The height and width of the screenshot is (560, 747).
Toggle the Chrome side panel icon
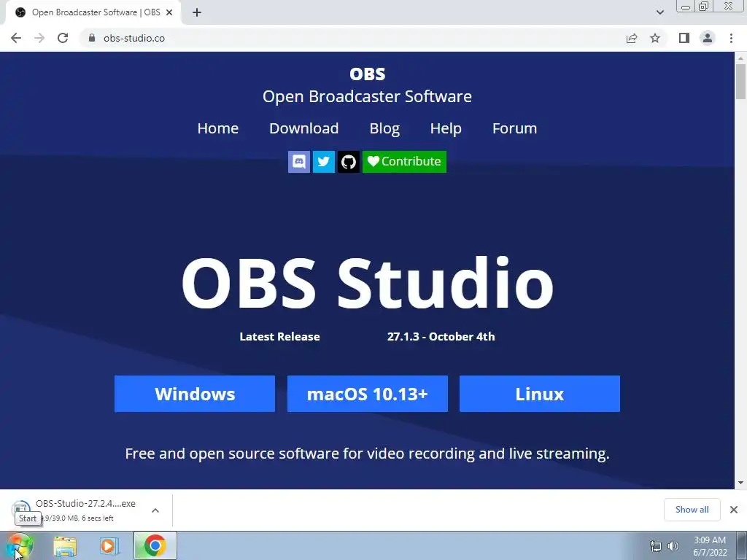point(684,38)
